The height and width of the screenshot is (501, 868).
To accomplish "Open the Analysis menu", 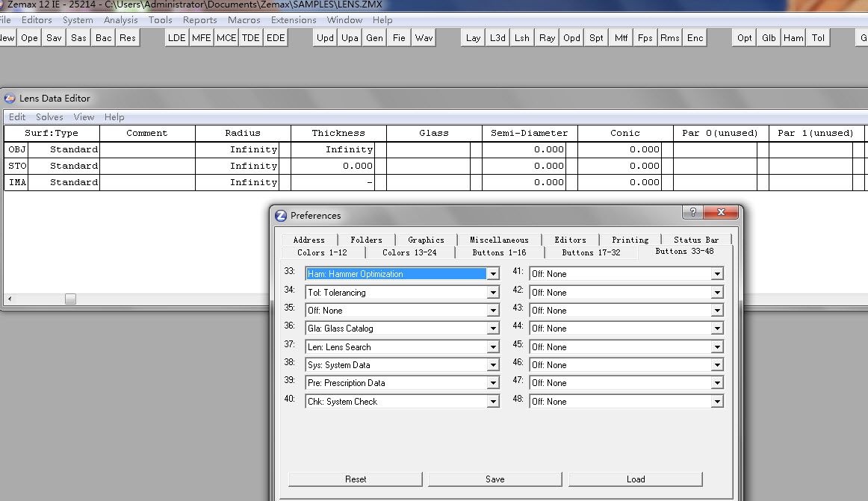I will click(121, 20).
